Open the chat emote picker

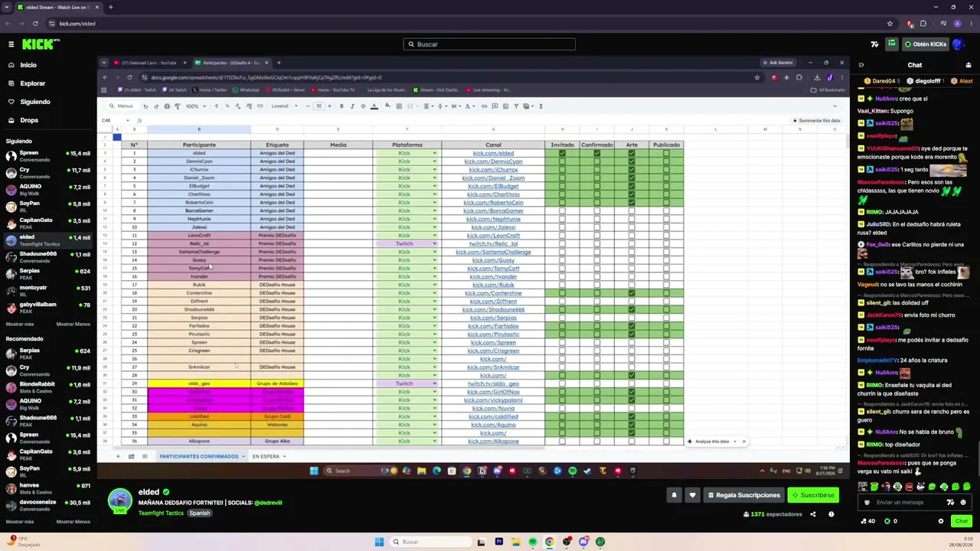pyautogui.click(x=962, y=503)
